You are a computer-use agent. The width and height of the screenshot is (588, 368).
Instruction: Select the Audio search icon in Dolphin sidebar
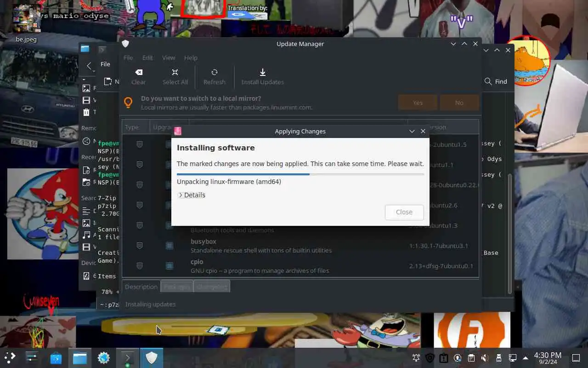click(86, 235)
